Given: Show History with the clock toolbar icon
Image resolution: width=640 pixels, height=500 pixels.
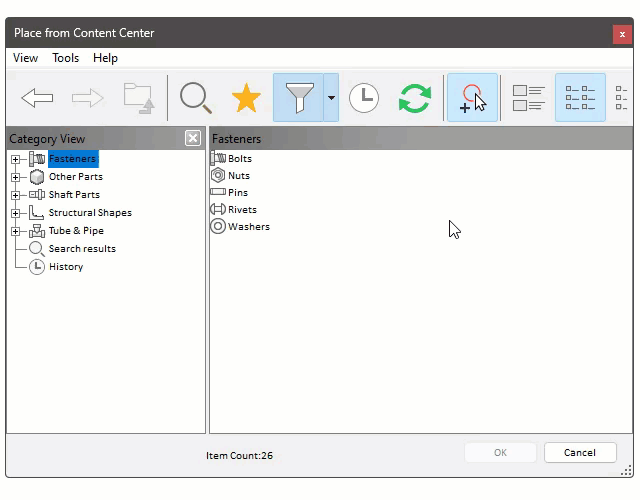Looking at the screenshot, I should pos(364,98).
